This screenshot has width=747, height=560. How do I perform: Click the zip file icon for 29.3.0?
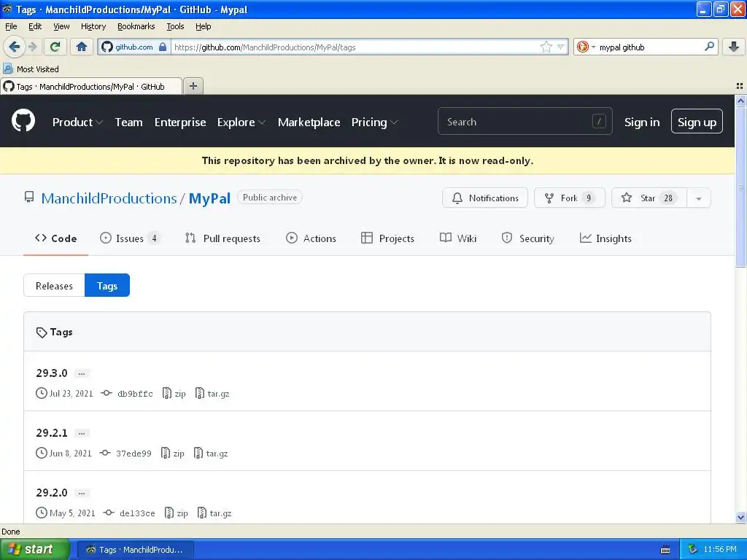pyautogui.click(x=167, y=393)
